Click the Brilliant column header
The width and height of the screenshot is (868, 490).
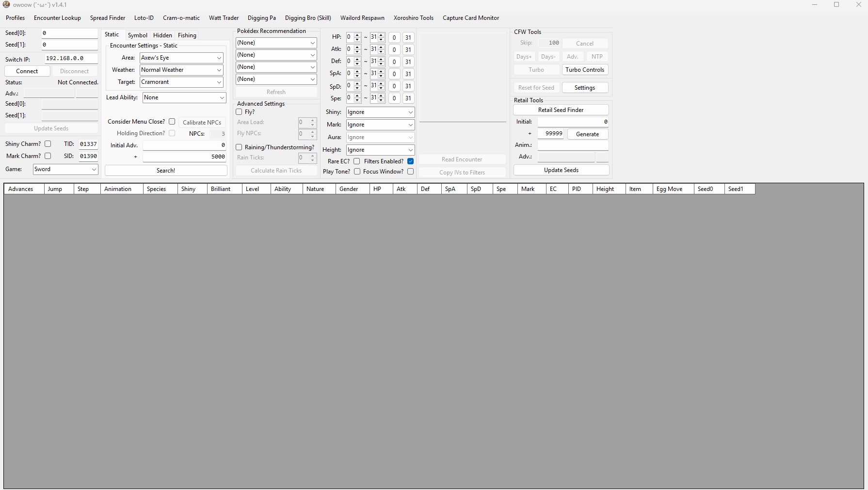point(225,189)
